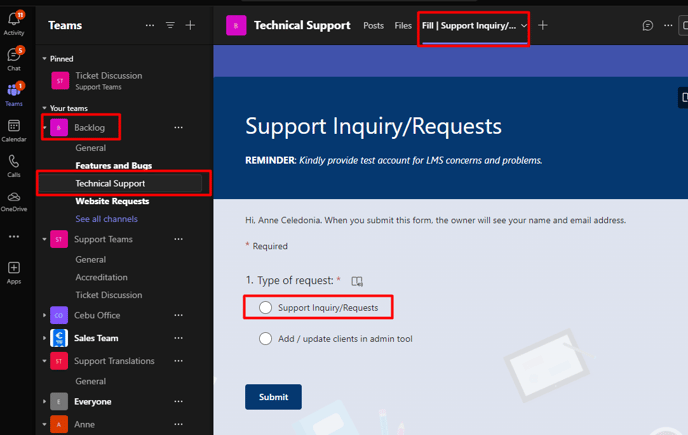The height and width of the screenshot is (435, 688).
Task: Open more options for Anne team
Action: [x=178, y=424]
